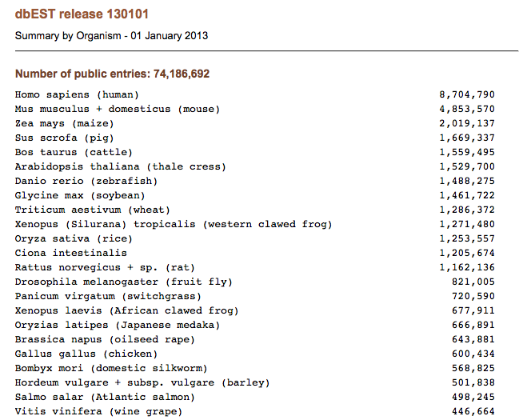The image size is (527, 420).
Task: Click the value 1,162,136
Action: [467, 268]
